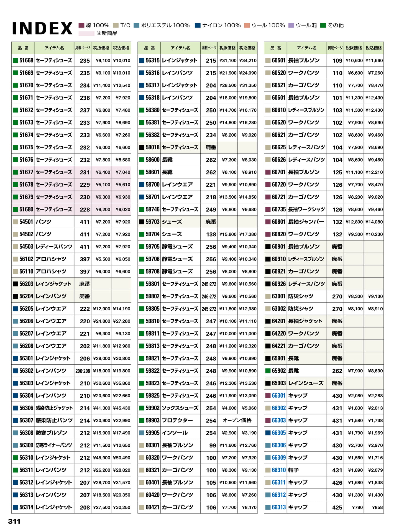This screenshot has height=532, width=399.
Task: Click product number 51680
Action: pyautogui.click(x=26, y=209)
